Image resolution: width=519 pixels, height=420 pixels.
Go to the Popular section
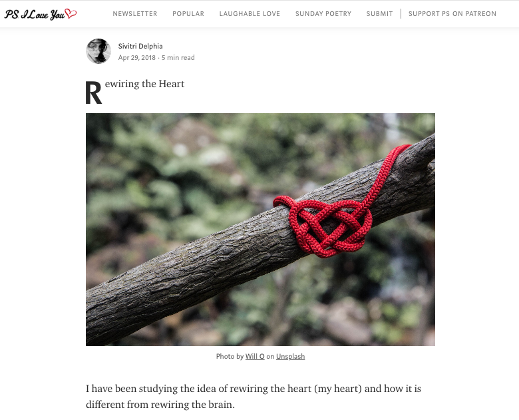click(188, 13)
